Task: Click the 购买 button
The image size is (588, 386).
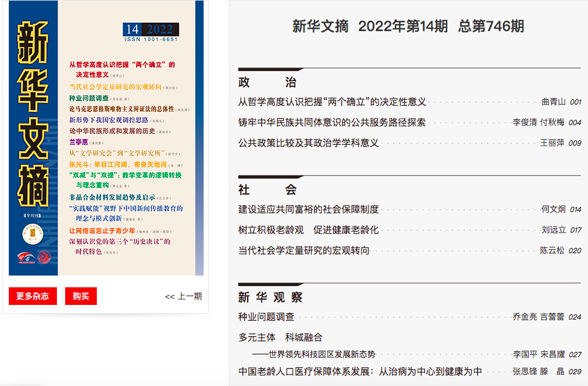Action: (x=80, y=296)
